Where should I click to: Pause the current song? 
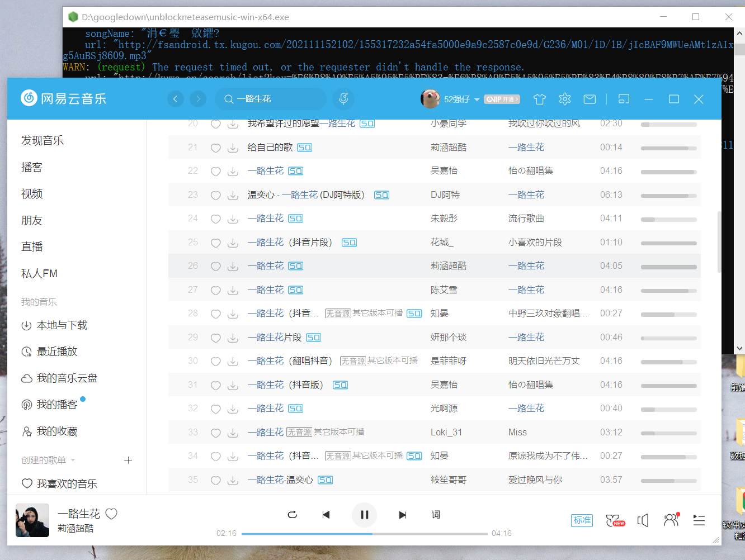point(364,515)
